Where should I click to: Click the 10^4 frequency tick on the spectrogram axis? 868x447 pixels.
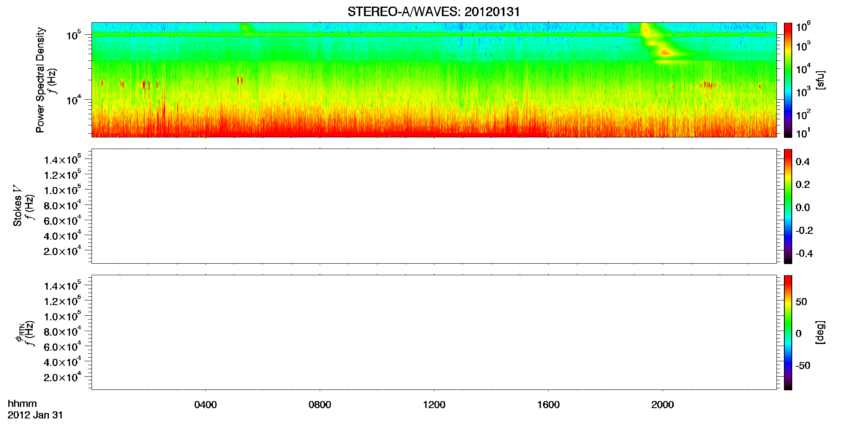coord(74,100)
